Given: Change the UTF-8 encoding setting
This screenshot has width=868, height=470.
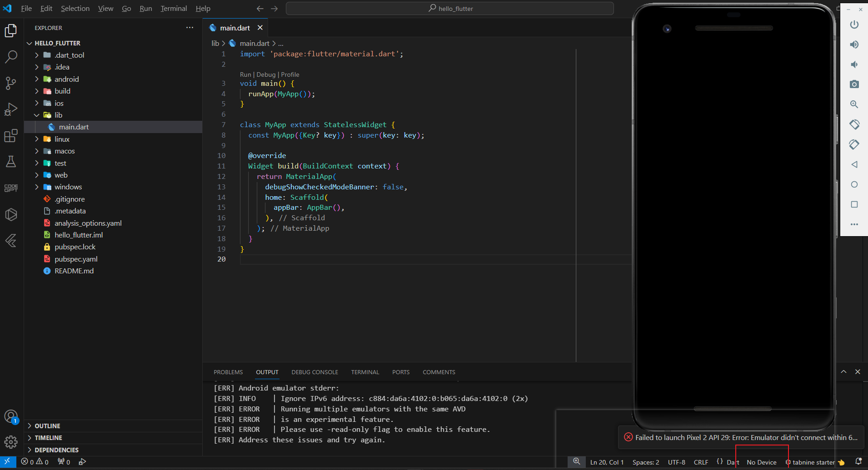Looking at the screenshot, I should (677, 462).
